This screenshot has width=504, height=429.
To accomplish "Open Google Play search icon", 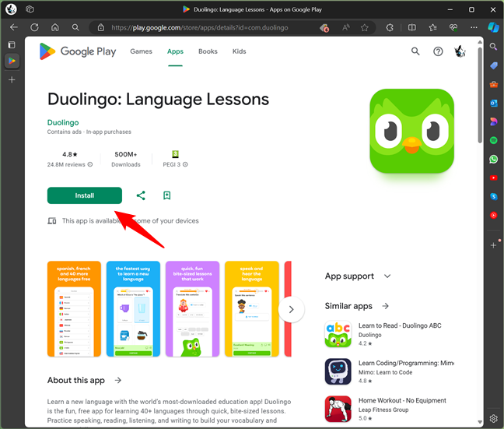I will point(415,51).
